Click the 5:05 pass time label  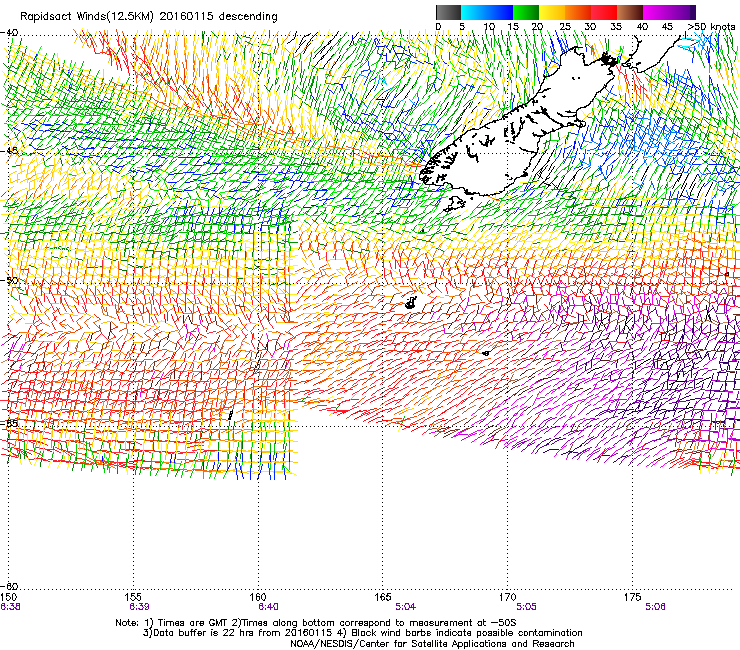(526, 607)
